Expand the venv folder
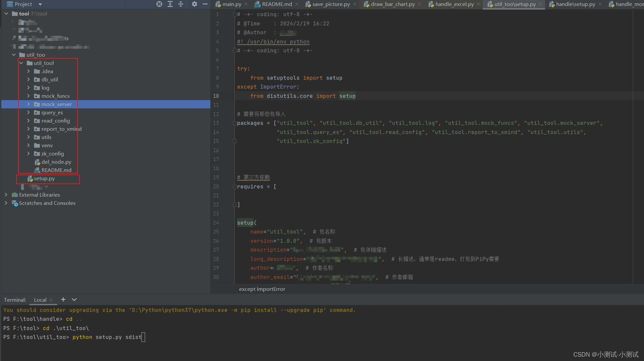This screenshot has height=361, width=644. (28, 145)
